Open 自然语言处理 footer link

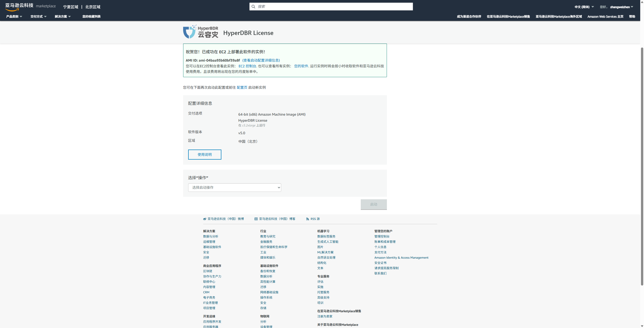tap(326, 258)
